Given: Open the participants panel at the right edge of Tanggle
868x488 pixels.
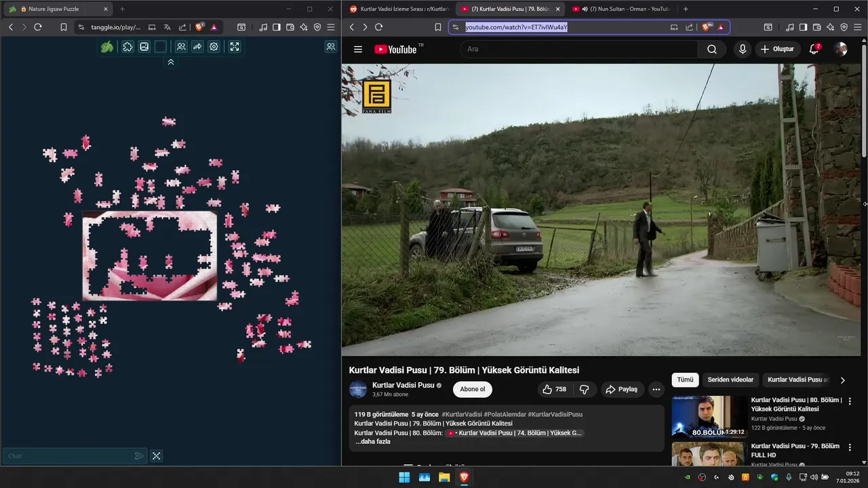Looking at the screenshot, I should 330,47.
